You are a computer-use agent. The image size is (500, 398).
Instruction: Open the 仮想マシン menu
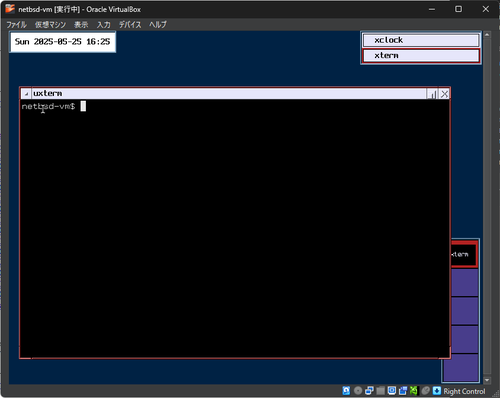coord(50,25)
